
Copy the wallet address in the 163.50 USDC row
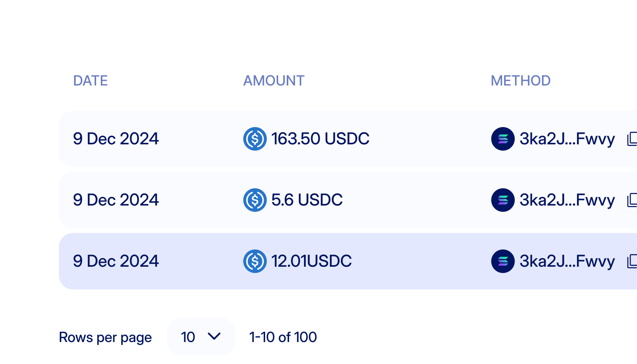tap(632, 139)
